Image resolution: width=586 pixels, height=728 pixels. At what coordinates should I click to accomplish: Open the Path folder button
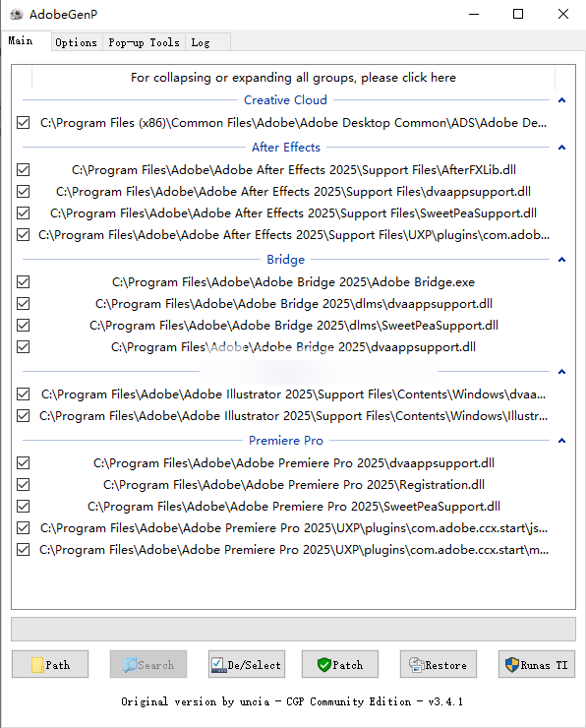coord(50,664)
